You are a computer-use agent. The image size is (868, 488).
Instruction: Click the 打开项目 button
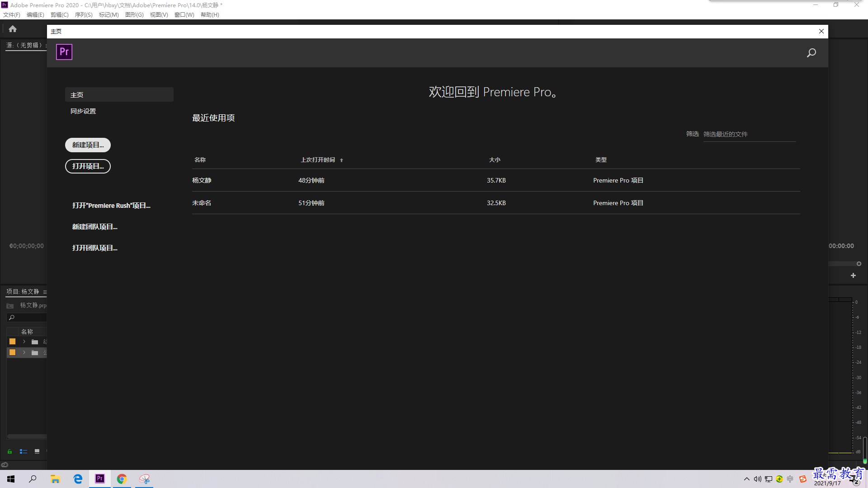[x=88, y=166]
